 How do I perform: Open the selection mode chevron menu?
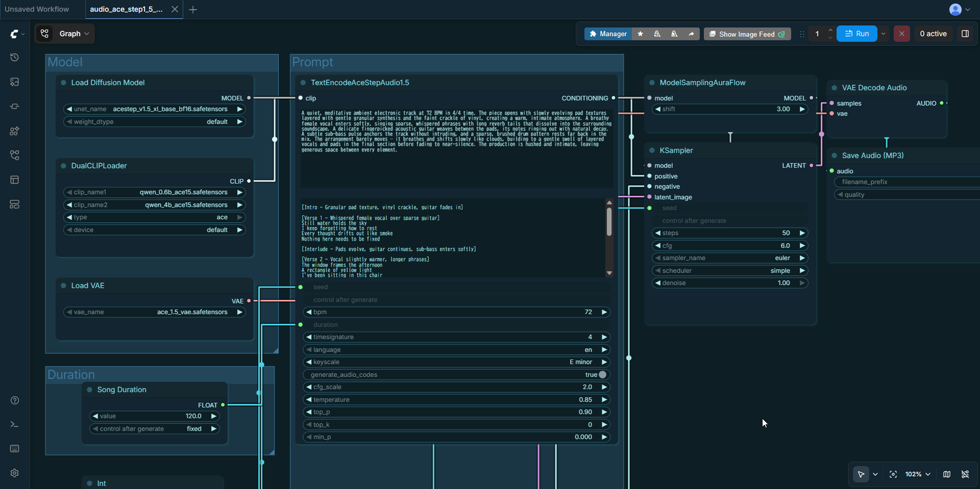pos(875,474)
